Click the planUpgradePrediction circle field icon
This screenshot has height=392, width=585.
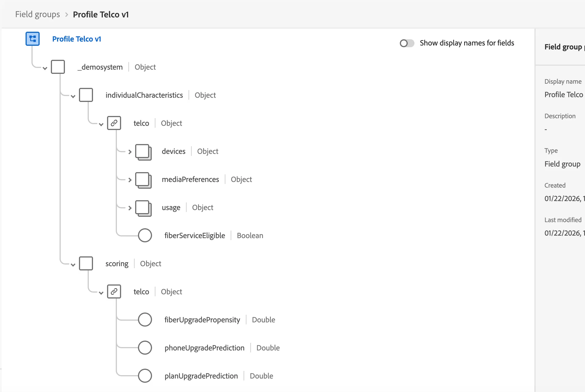145,376
